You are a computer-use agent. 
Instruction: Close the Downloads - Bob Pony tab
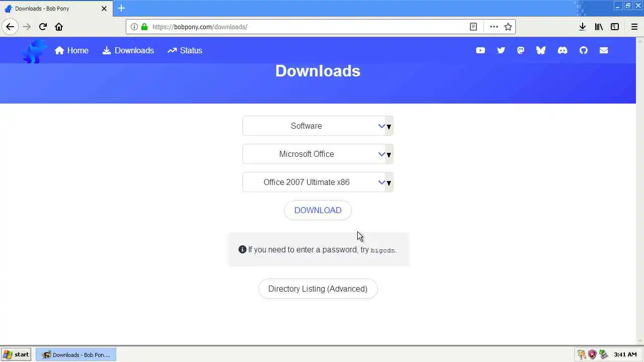pyautogui.click(x=104, y=9)
